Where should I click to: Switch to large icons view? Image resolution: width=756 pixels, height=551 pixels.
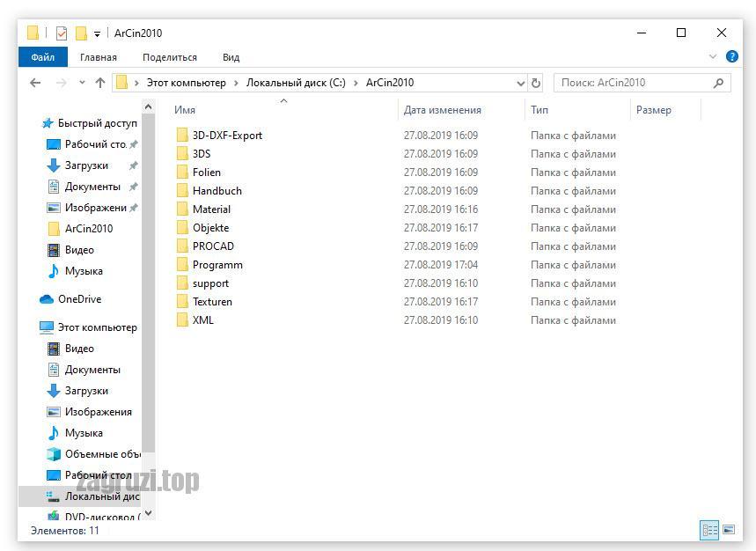point(728,530)
